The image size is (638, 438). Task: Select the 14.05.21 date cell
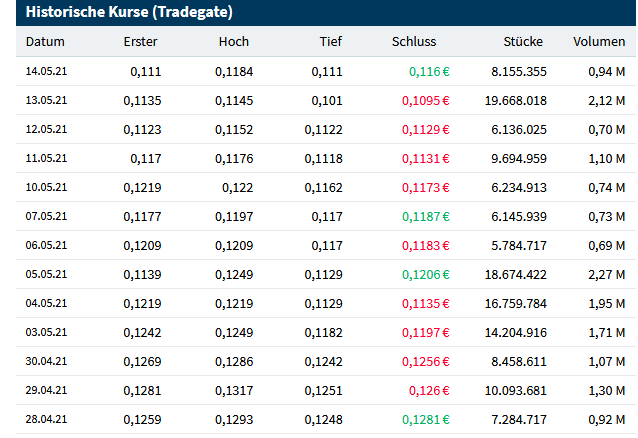pyautogui.click(x=46, y=72)
